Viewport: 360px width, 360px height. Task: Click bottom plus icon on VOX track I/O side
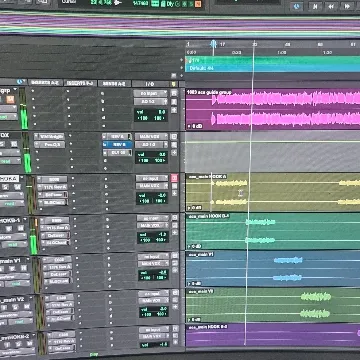(174, 153)
